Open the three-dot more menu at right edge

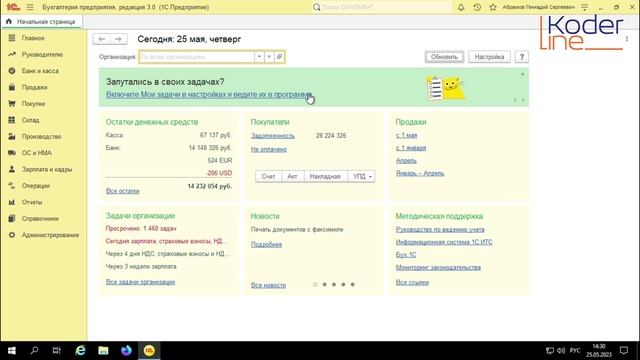[627, 39]
